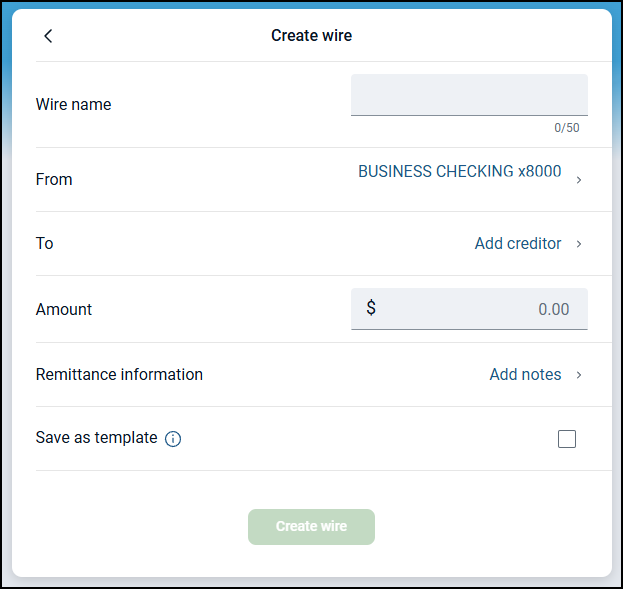Click the Add creditor link
This screenshot has height=589, width=623.
pos(517,243)
